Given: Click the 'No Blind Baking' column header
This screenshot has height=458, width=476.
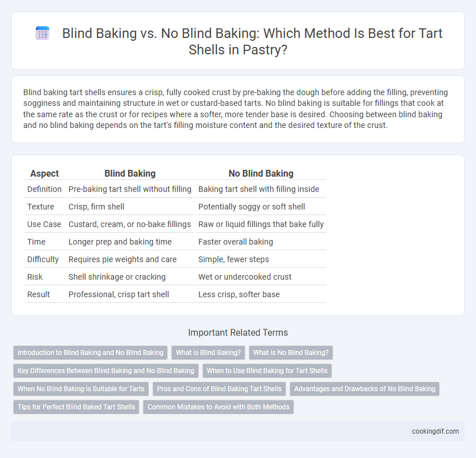Looking at the screenshot, I should pos(261,173).
